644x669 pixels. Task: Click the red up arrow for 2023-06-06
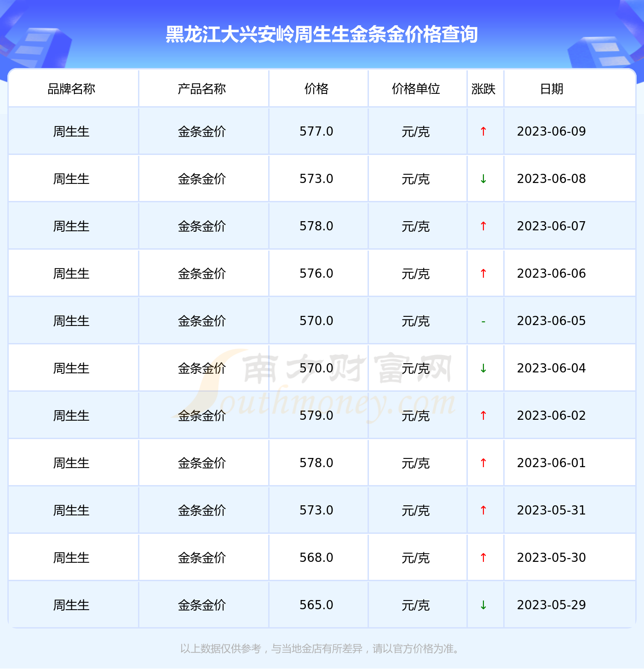pyautogui.click(x=483, y=274)
